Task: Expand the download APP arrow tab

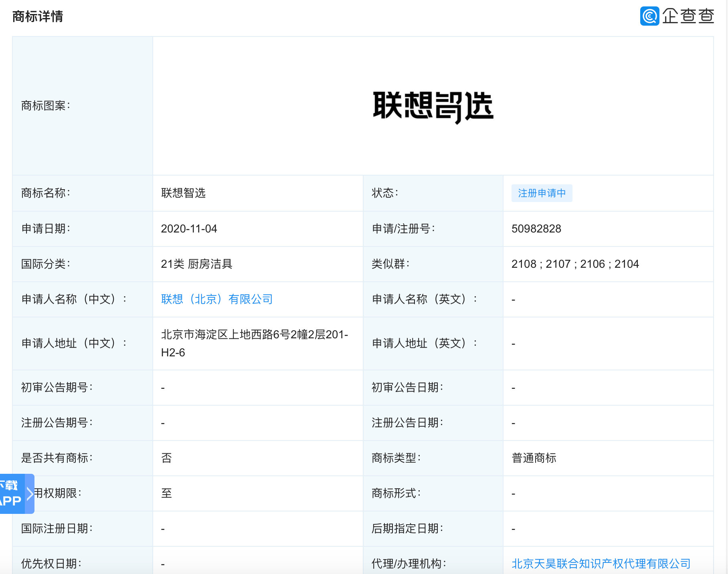Action: click(30, 494)
